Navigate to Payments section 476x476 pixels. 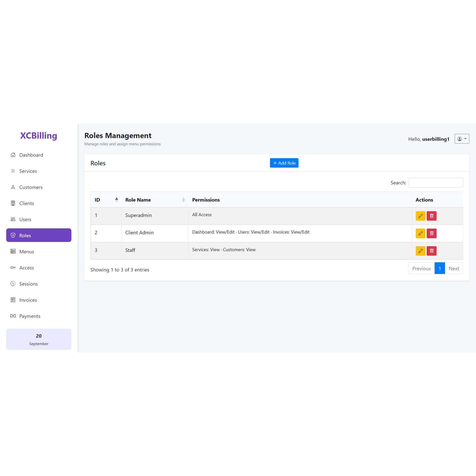click(30, 316)
